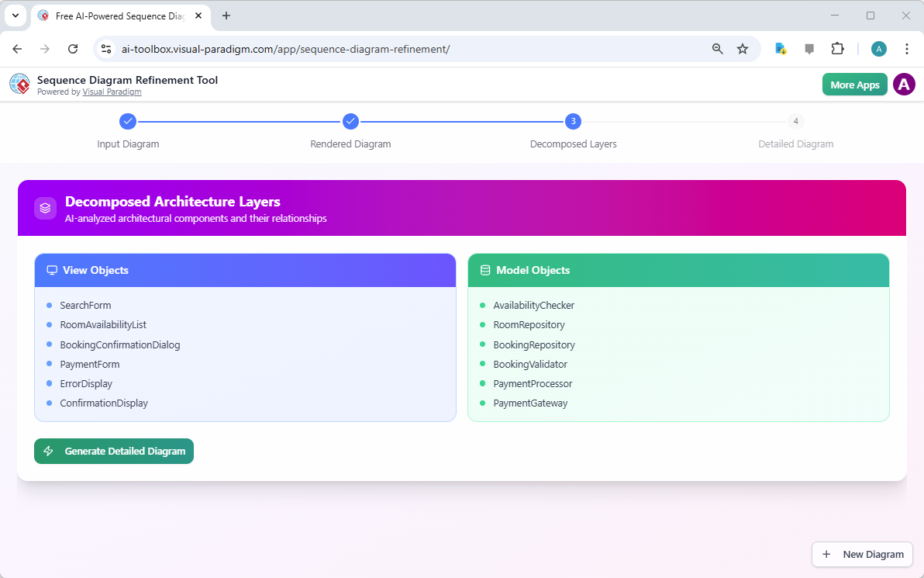Switch to the Free AI-Powered Sequence Diagram tab
This screenshot has width=924, height=578.
pyautogui.click(x=116, y=16)
